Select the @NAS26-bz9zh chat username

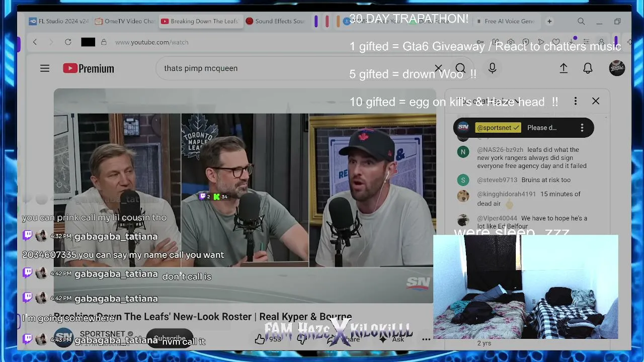point(500,150)
